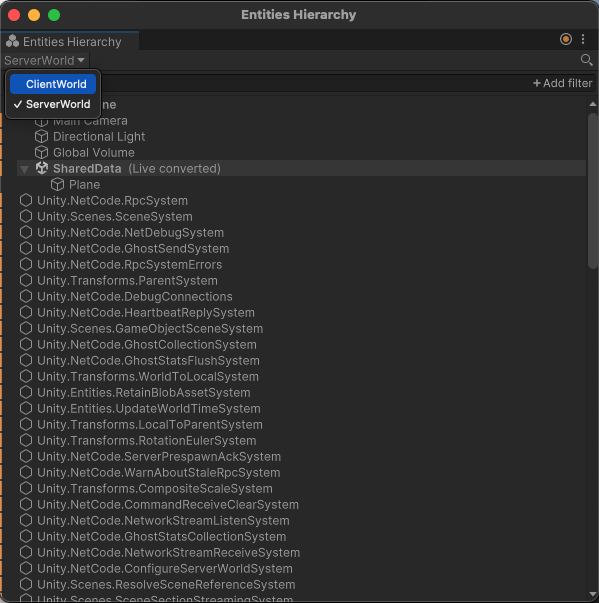Click the search magnifier icon
Viewport: 599px width, 603px height.
tap(586, 60)
